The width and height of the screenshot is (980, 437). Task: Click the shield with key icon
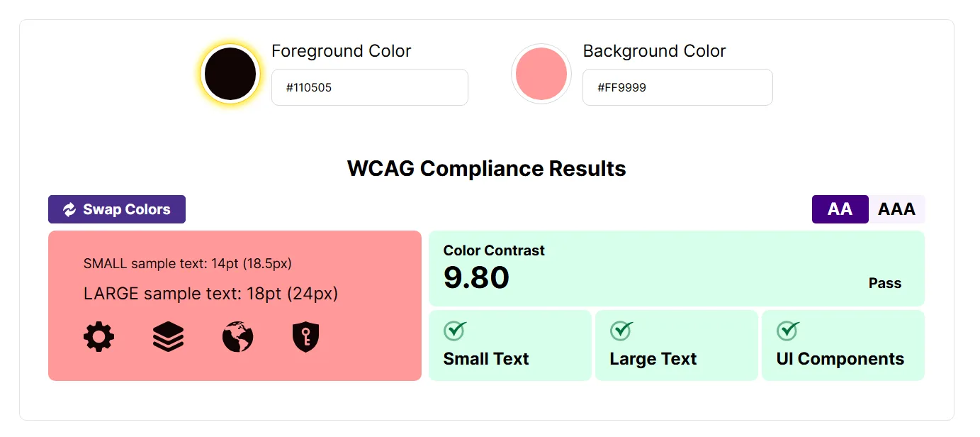click(x=304, y=336)
